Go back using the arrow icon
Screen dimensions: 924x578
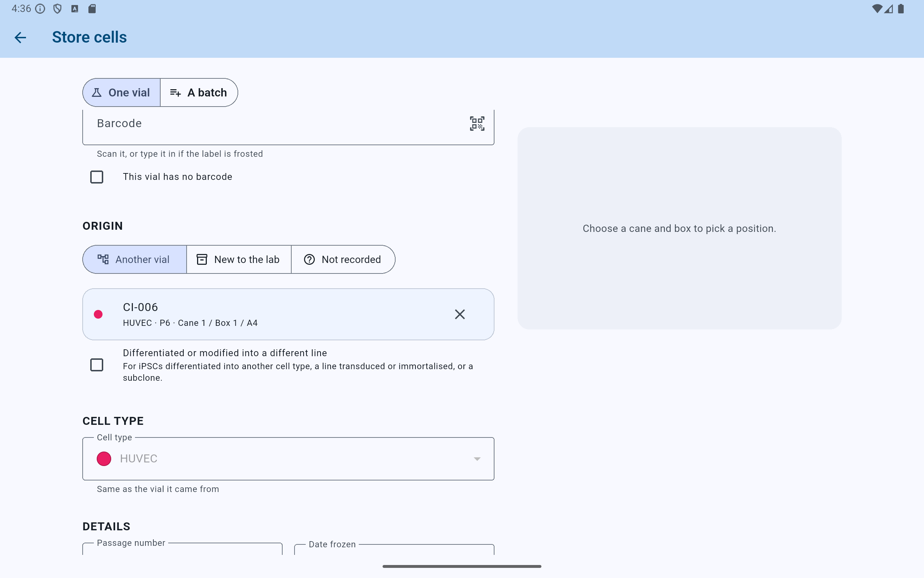[x=20, y=38]
